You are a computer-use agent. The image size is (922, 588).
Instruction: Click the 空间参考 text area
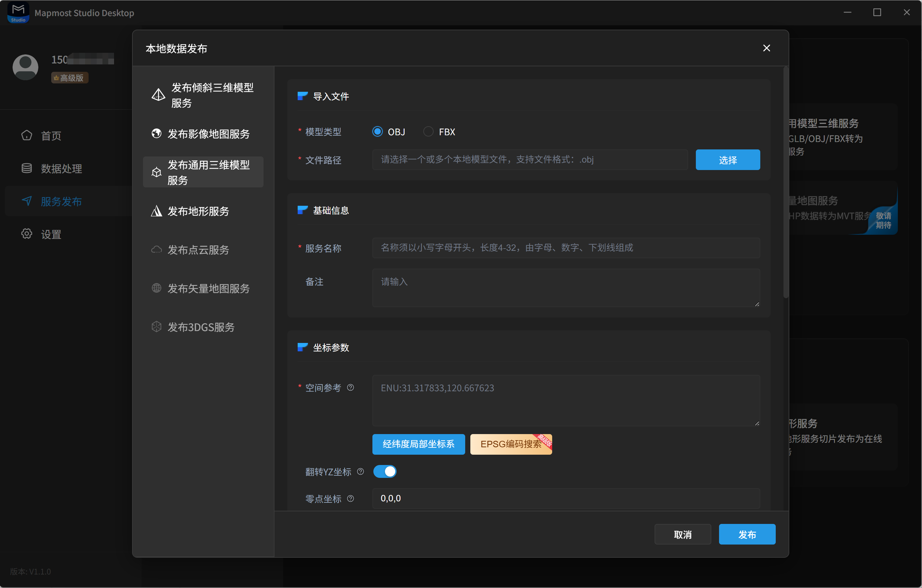566,400
